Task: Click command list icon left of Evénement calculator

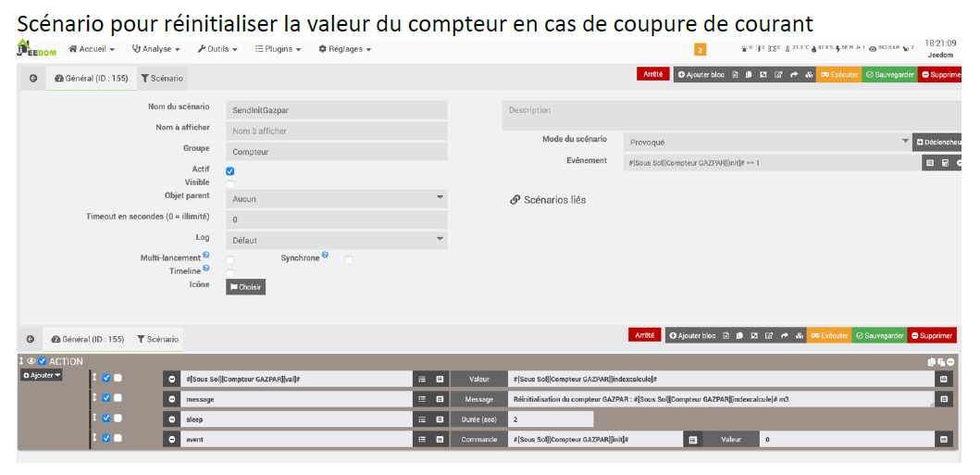Action: [x=929, y=163]
